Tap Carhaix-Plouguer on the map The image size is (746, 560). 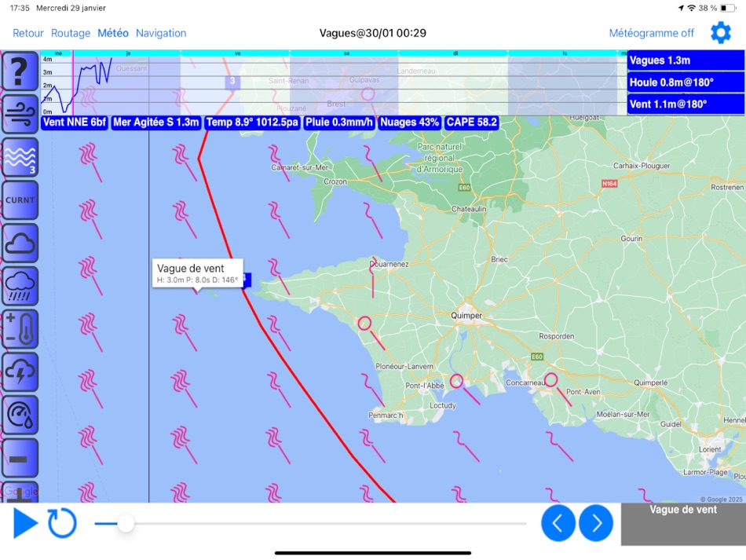tap(642, 166)
